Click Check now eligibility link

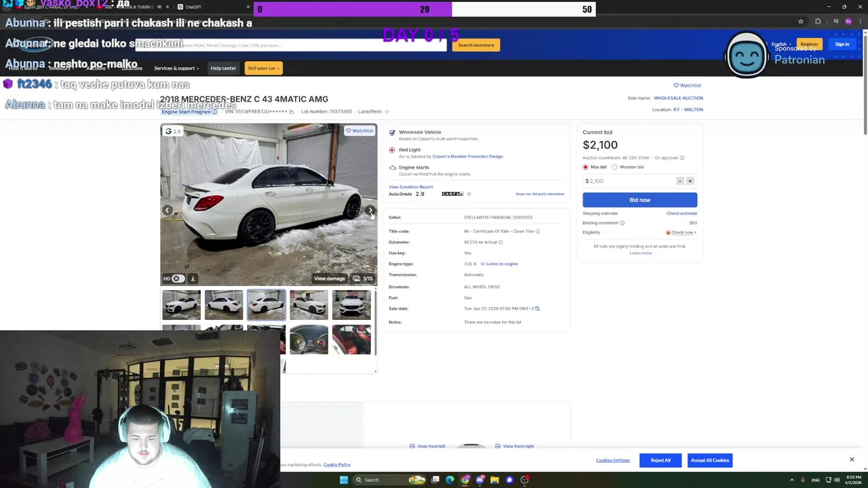[x=682, y=232]
